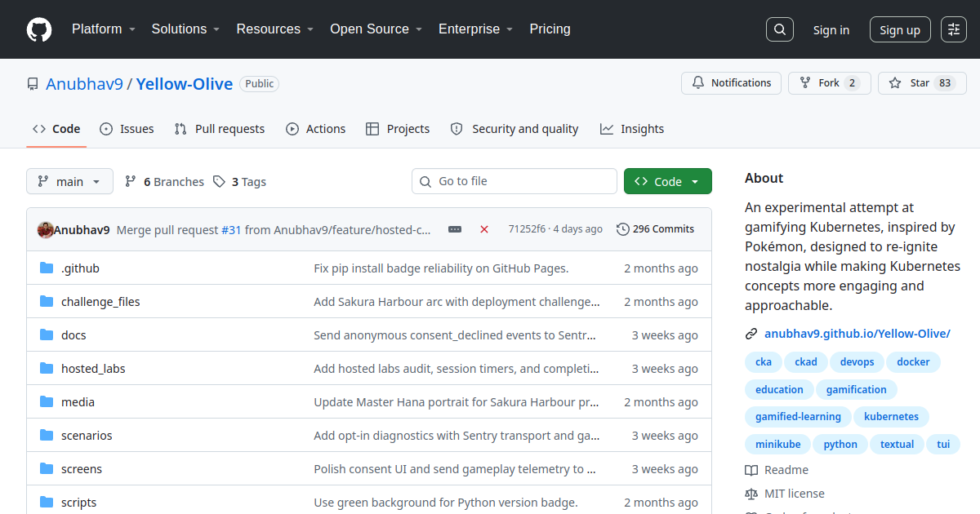980x514 pixels.
Task: Click the appearance settings sliders icon
Action: tap(954, 29)
